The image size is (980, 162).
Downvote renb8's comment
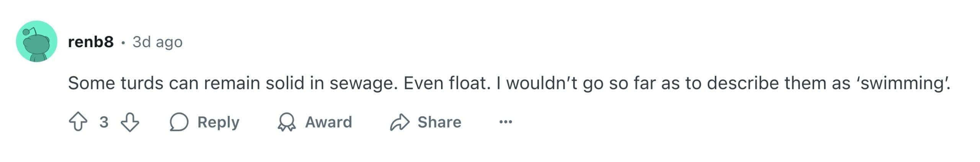tap(130, 122)
